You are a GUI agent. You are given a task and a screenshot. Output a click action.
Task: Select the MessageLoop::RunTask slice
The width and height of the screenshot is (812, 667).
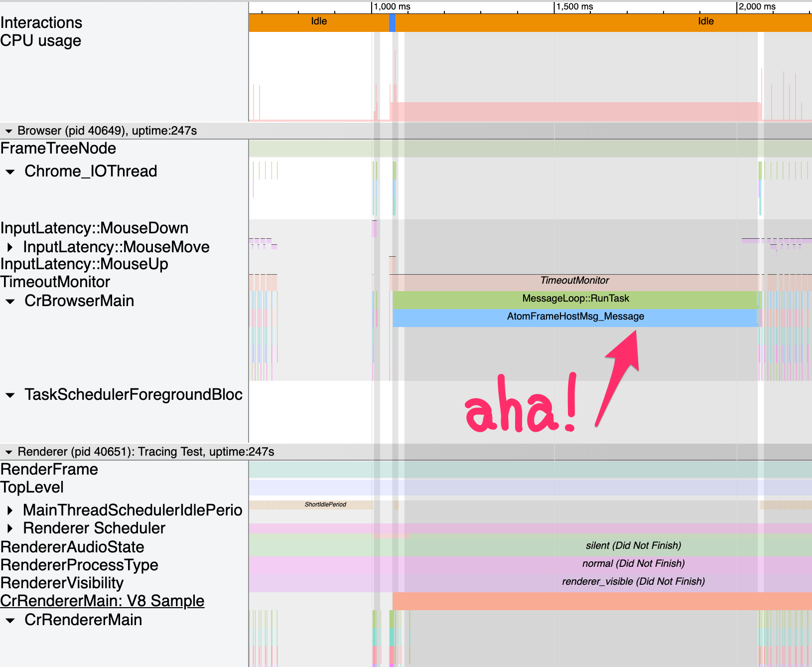point(575,300)
